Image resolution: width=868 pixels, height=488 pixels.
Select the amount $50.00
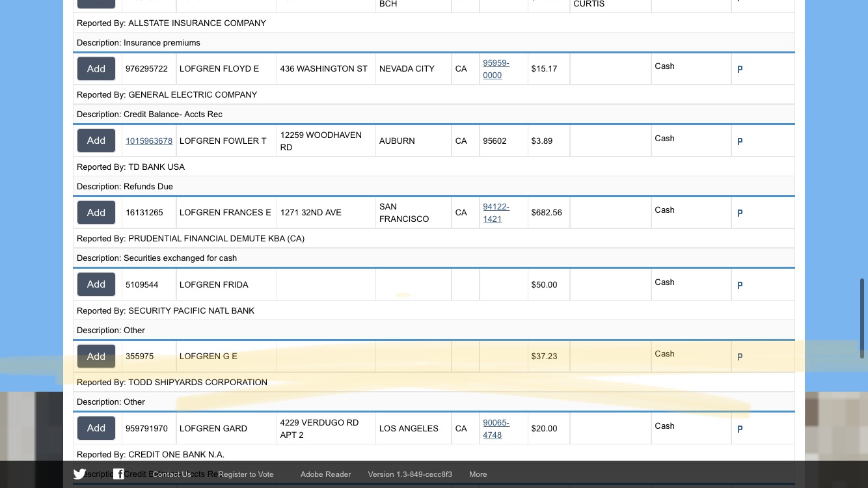click(x=544, y=284)
